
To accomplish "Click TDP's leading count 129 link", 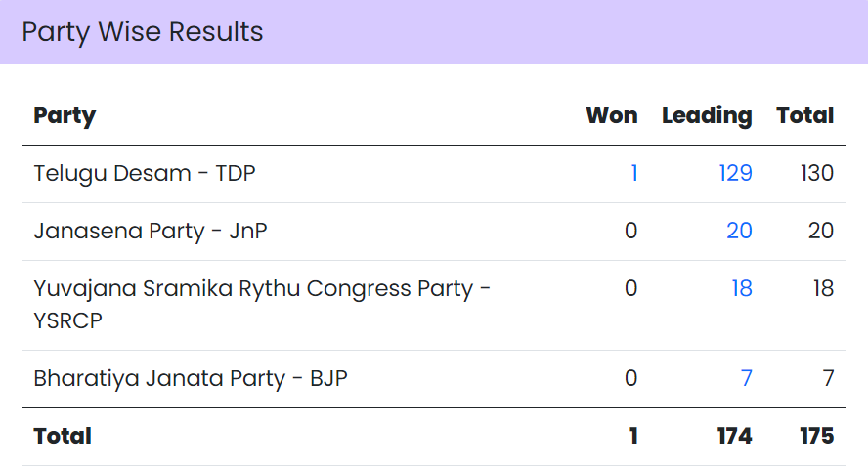I will point(735,174).
